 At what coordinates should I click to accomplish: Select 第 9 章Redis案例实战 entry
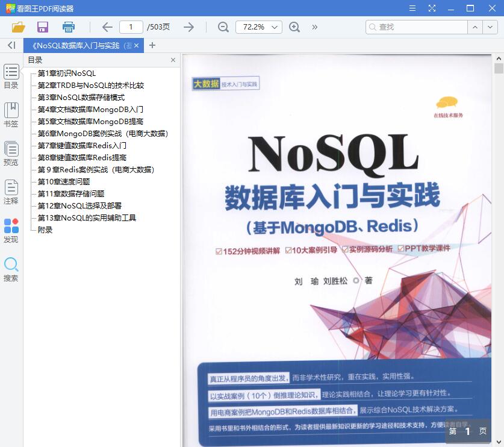coord(96,169)
